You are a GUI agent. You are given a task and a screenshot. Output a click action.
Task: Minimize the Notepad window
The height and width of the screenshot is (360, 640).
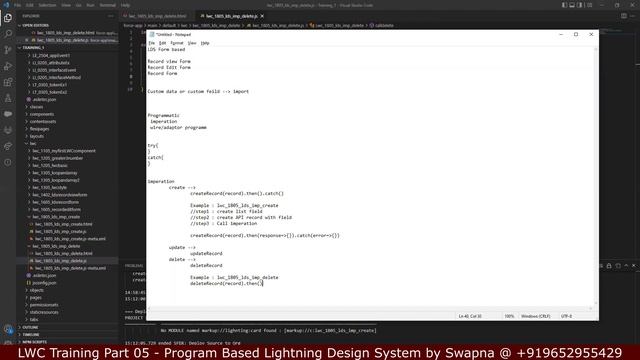tap(561, 34)
